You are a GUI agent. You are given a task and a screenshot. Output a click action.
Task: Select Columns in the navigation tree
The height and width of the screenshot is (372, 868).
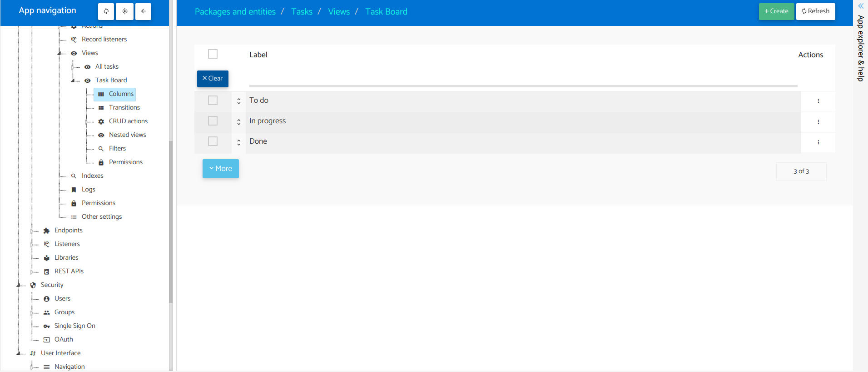point(115,94)
